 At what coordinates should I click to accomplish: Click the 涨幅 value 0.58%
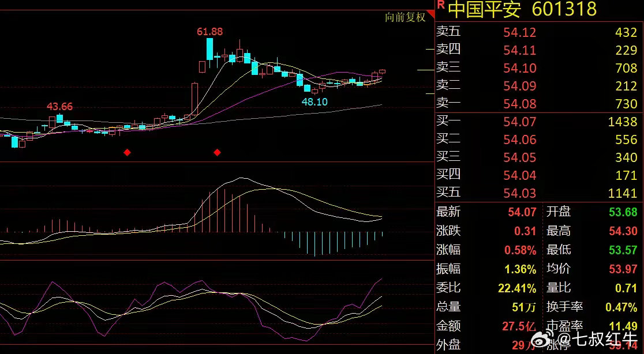521,250
